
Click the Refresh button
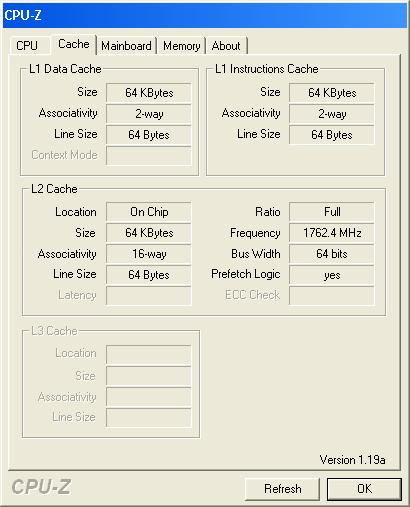click(282, 489)
